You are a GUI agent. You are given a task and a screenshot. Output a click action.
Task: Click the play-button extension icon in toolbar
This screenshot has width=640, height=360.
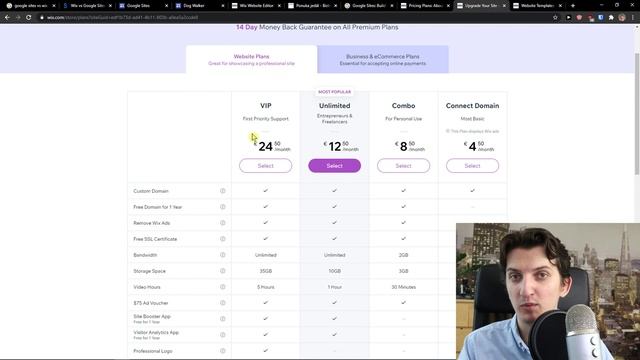(568, 18)
